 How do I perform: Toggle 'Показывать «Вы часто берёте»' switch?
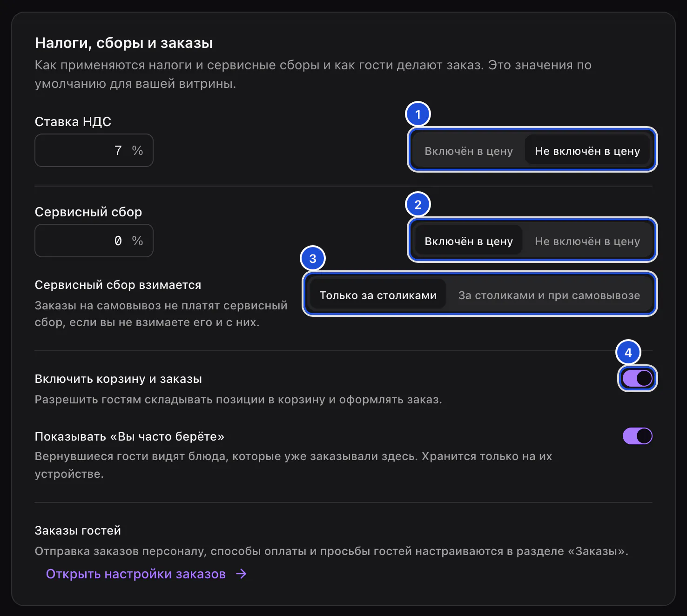637,436
